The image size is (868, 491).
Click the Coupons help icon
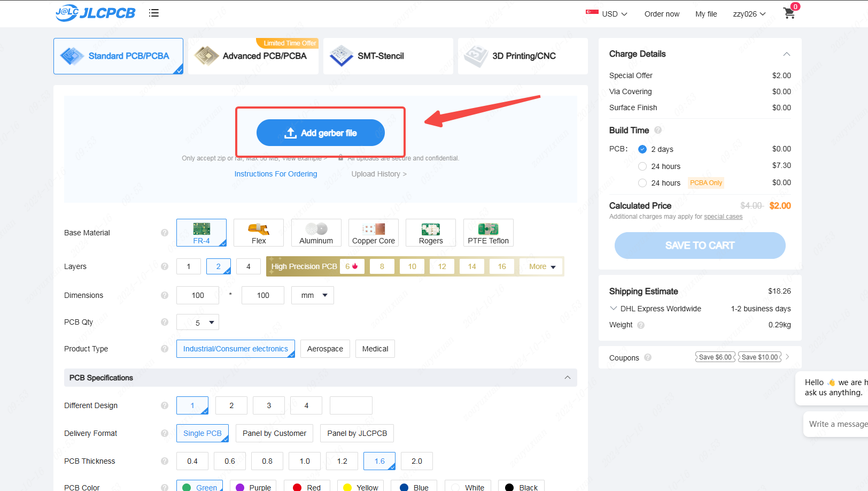[648, 358]
